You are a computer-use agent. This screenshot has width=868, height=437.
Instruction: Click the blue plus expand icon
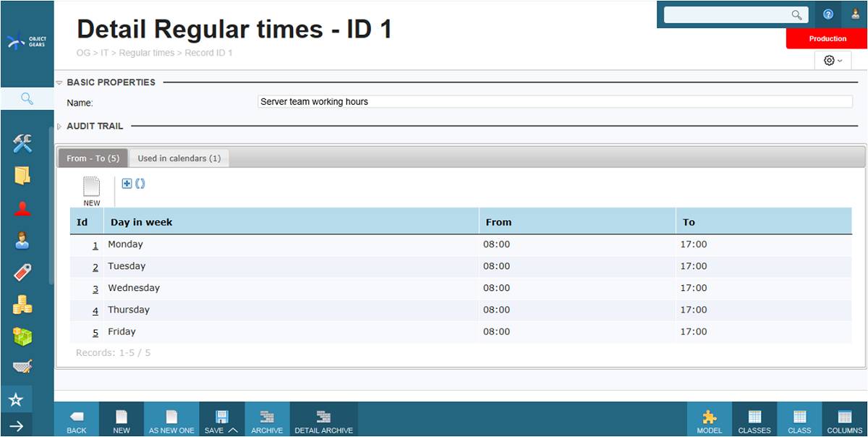click(127, 184)
